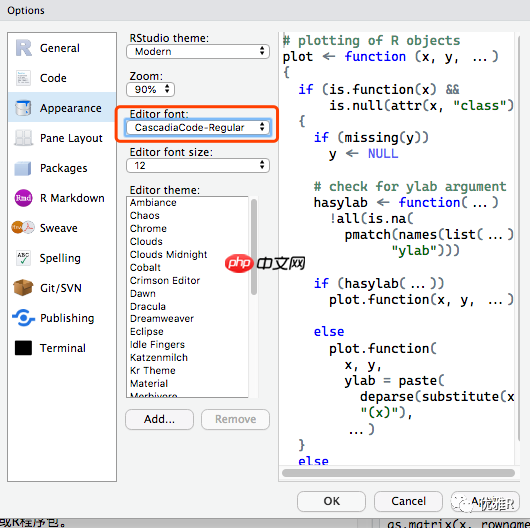This screenshot has width=530, height=528.
Task: Click the code preview vertical scrollbar
Action: point(518,237)
